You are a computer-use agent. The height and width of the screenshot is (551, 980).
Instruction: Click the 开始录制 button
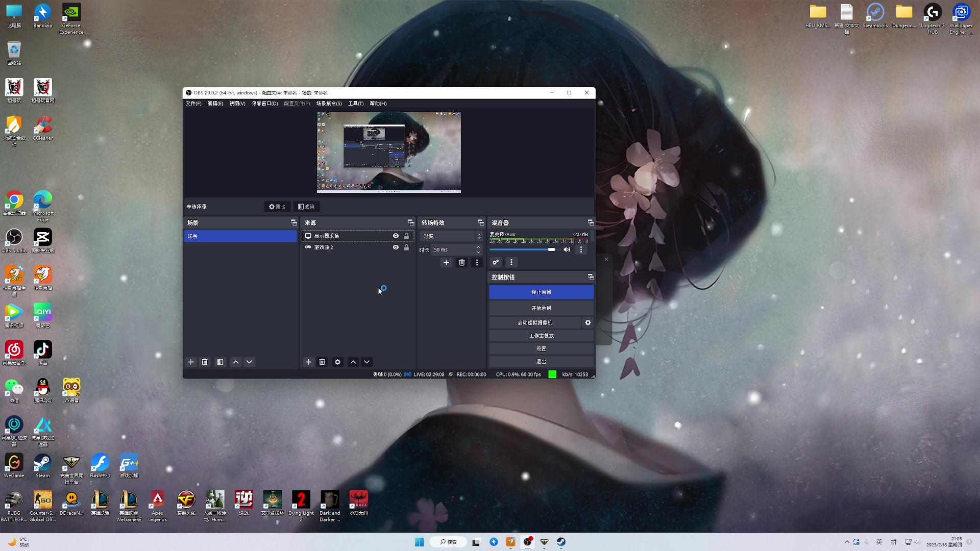tap(541, 308)
